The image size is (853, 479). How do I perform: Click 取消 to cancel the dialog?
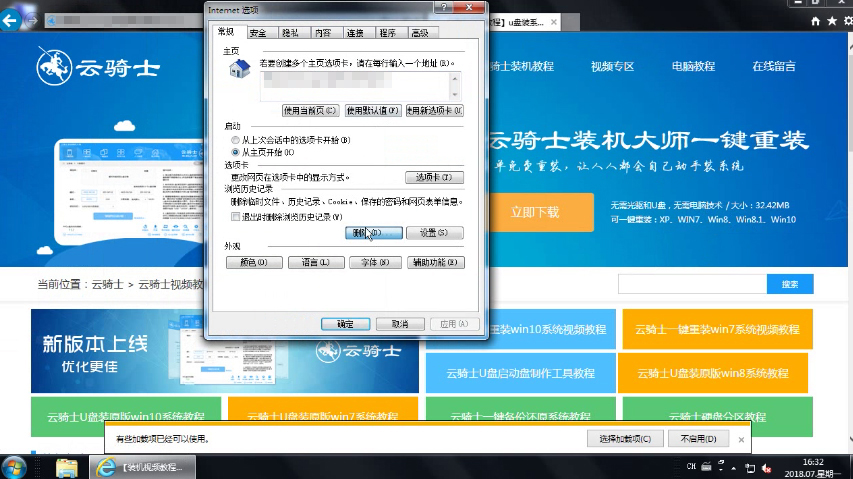(x=400, y=324)
